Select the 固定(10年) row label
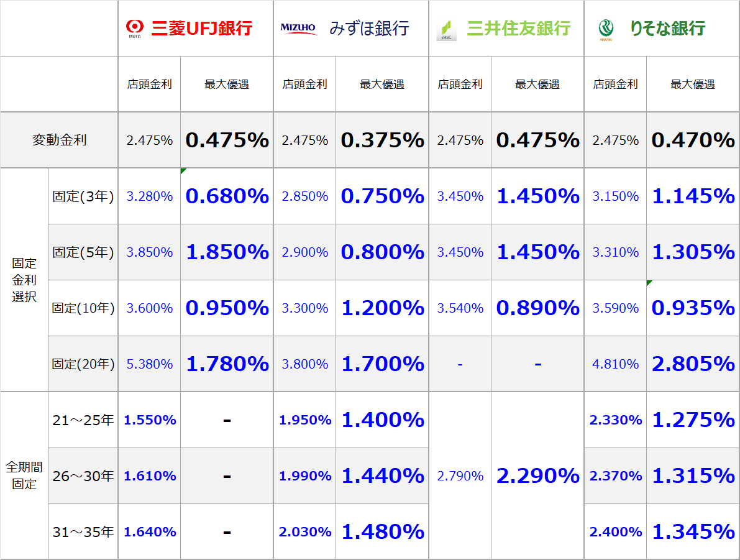 pyautogui.click(x=83, y=308)
